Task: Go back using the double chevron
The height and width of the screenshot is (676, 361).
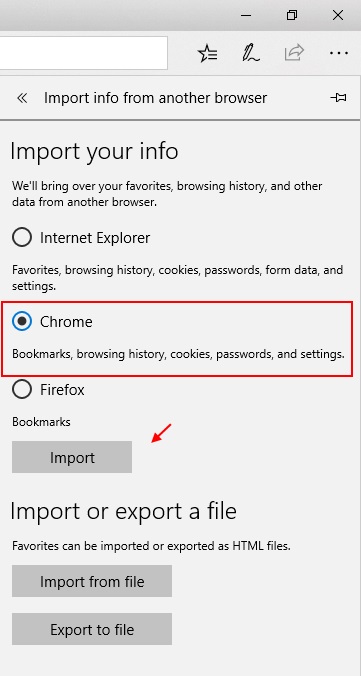Action: coord(22,98)
